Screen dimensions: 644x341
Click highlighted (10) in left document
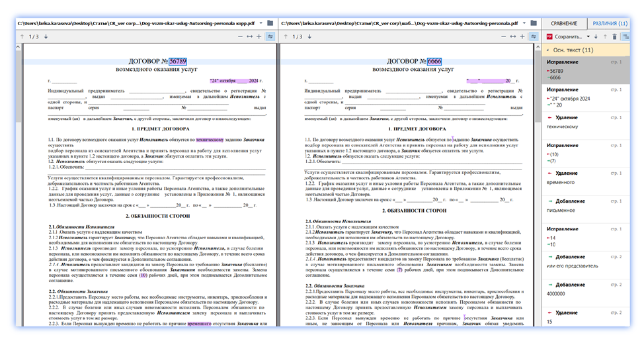[x=143, y=275]
